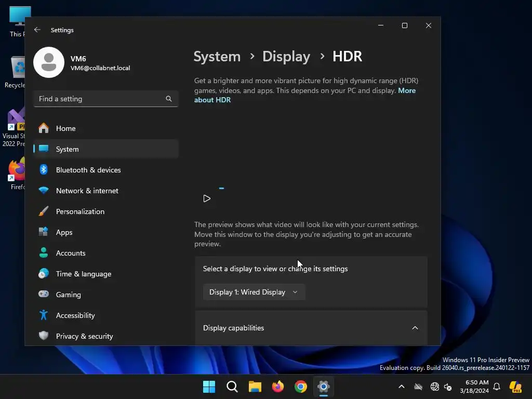Click the search magnifier in Find a setting
This screenshot has height=399, width=532.
coord(169,99)
